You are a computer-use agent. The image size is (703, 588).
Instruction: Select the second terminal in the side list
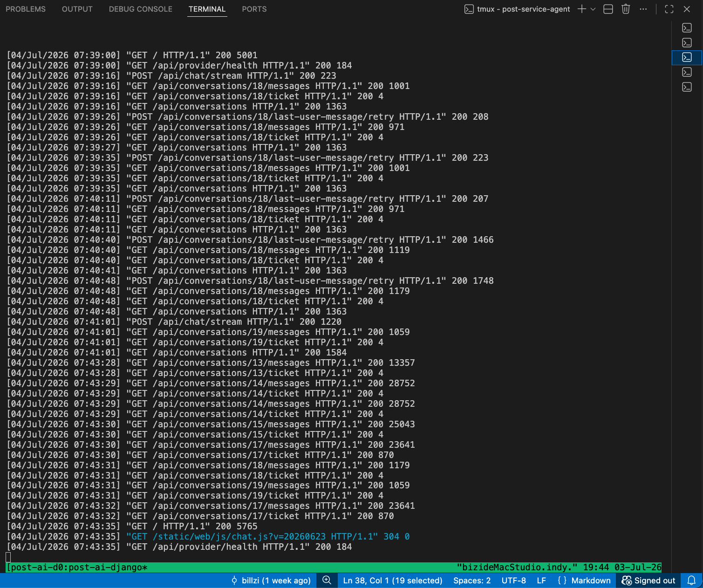click(x=687, y=43)
